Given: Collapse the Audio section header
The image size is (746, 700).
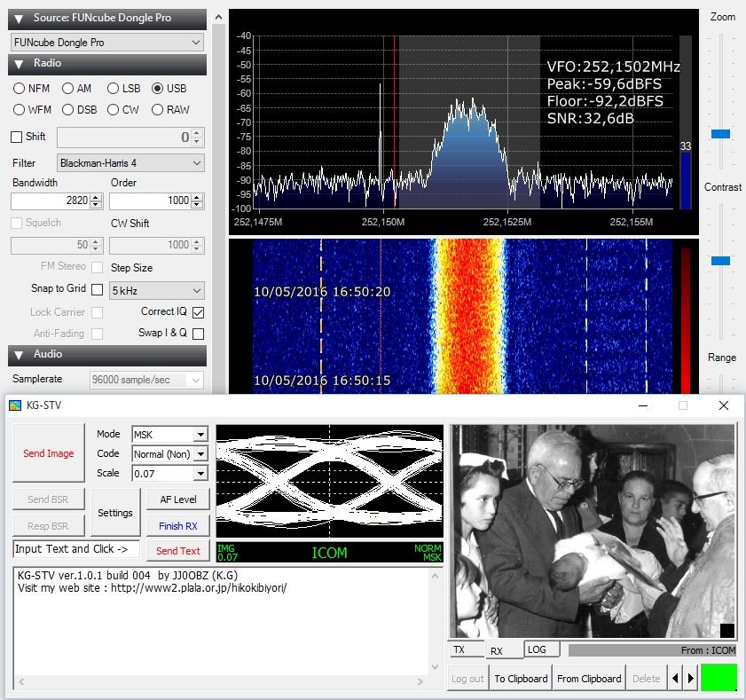Looking at the screenshot, I should point(19,354).
